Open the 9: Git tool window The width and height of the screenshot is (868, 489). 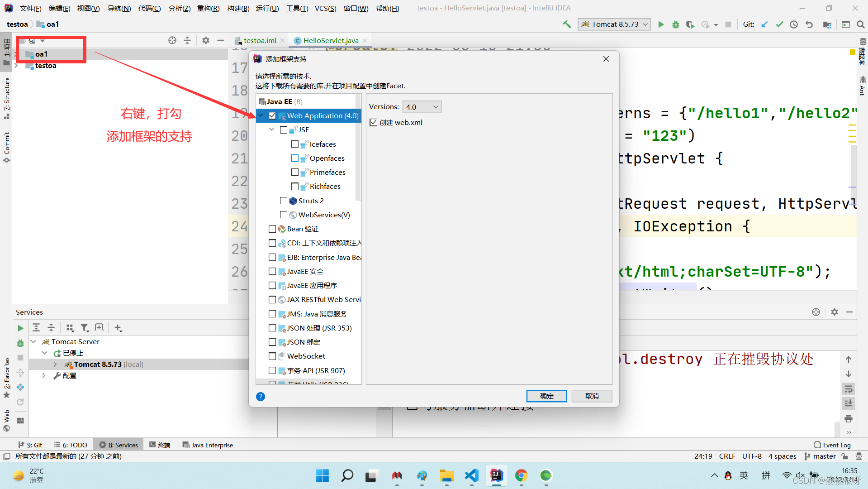30,445
